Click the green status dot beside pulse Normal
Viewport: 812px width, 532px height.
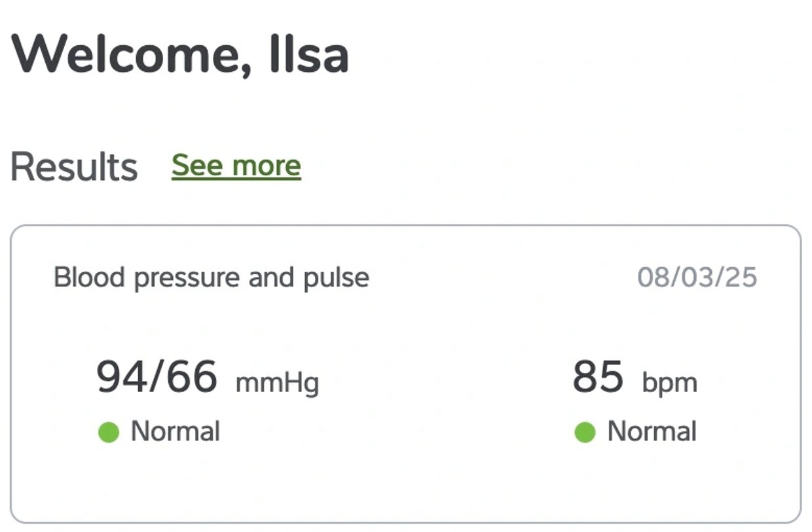(585, 433)
